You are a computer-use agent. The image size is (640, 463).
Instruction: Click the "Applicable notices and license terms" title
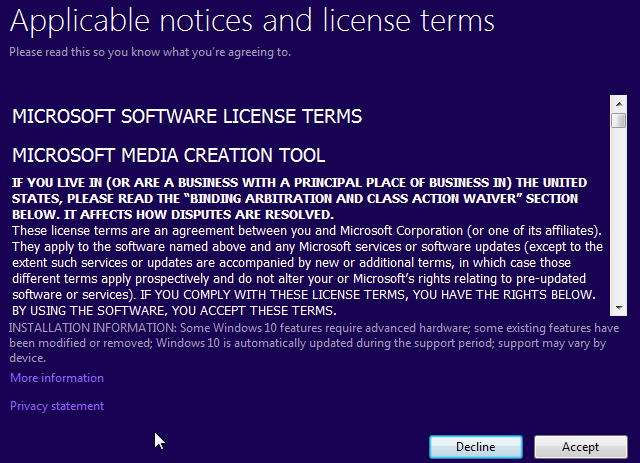(252, 21)
